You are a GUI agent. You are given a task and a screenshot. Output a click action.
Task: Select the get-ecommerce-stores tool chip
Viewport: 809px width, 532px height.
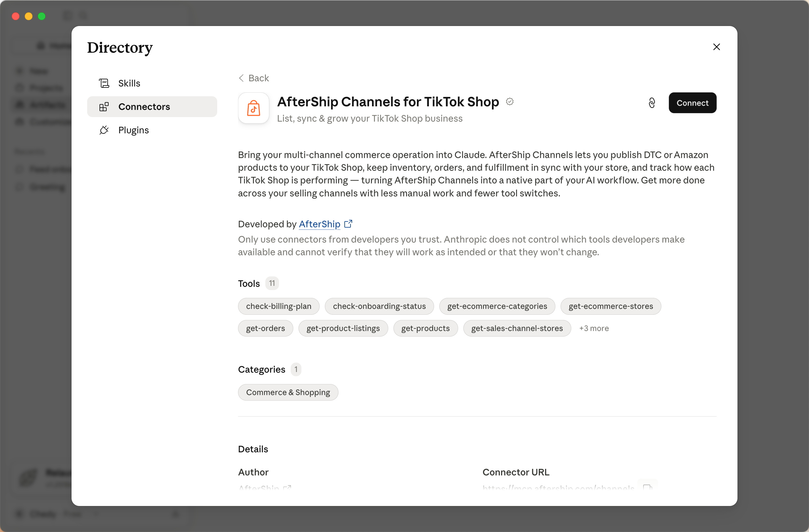click(610, 306)
